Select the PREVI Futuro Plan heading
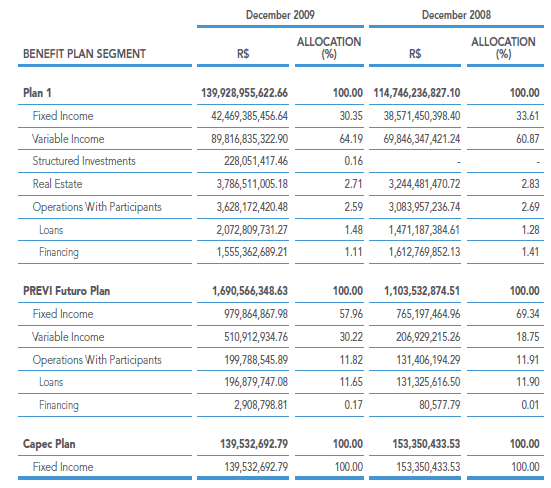The width and height of the screenshot is (551, 488). (x=66, y=291)
